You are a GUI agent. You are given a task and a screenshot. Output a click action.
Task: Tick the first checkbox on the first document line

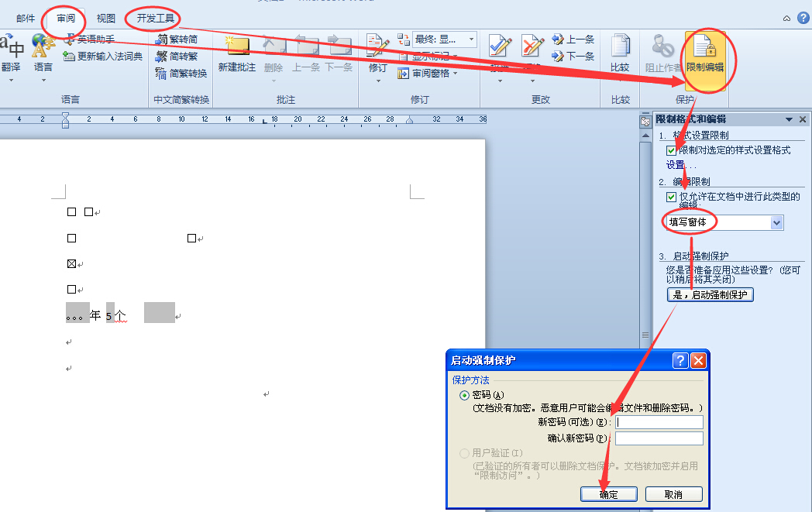72,211
